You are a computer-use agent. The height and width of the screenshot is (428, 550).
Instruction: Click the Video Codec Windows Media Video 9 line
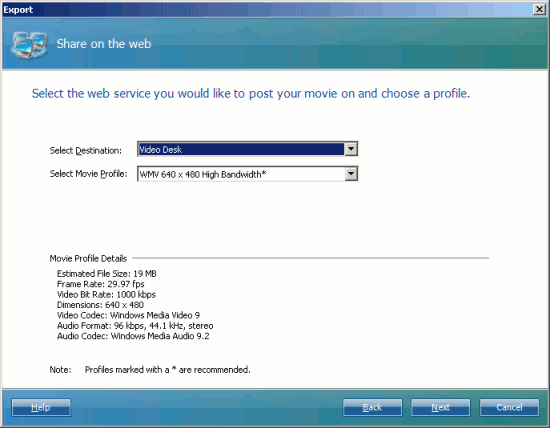(x=128, y=315)
